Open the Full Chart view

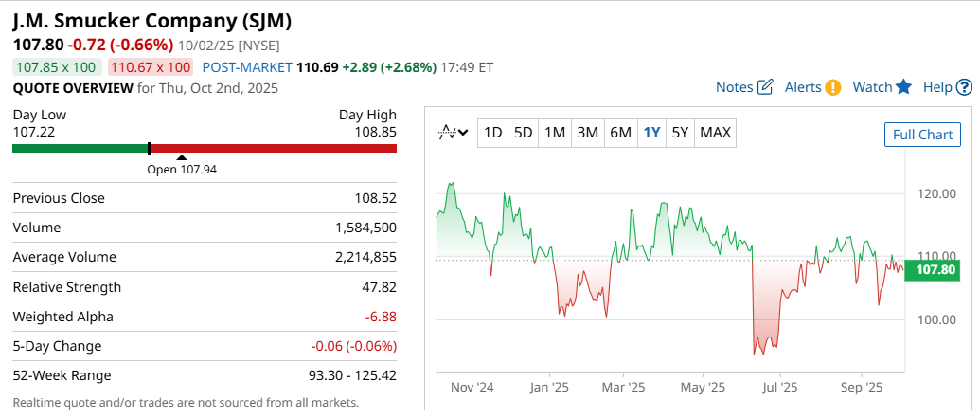[922, 135]
